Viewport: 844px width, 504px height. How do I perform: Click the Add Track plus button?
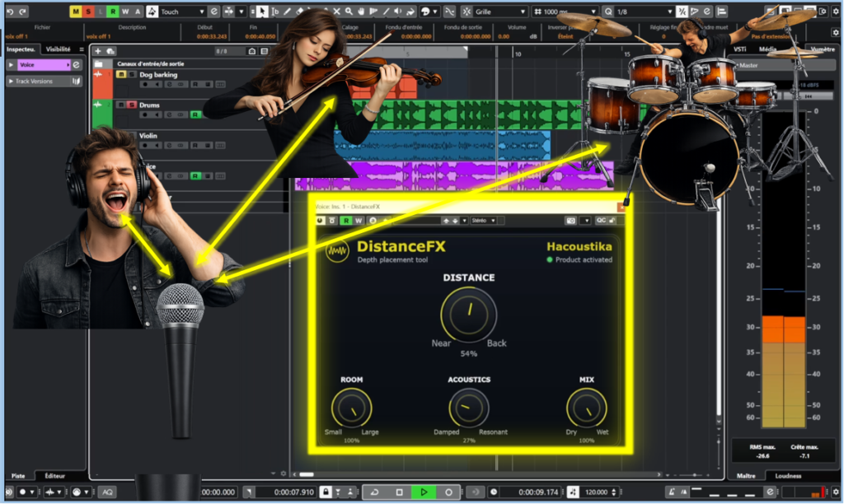98,51
